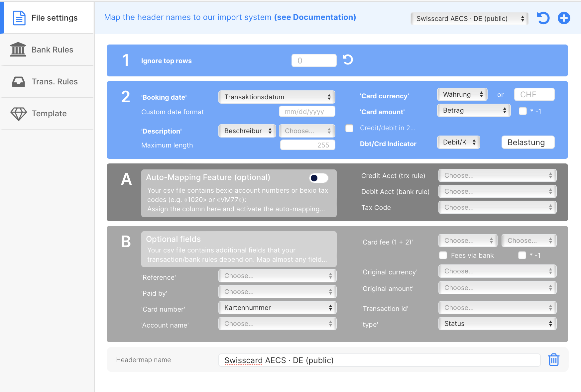Open the File settings tab
Screen dimensions: 581x392
point(47,18)
